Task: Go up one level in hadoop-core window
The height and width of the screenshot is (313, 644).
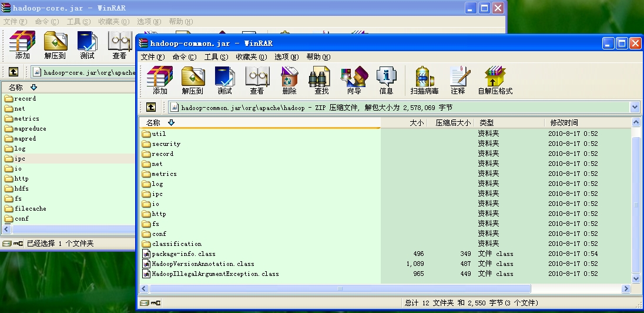Action: click(x=13, y=72)
